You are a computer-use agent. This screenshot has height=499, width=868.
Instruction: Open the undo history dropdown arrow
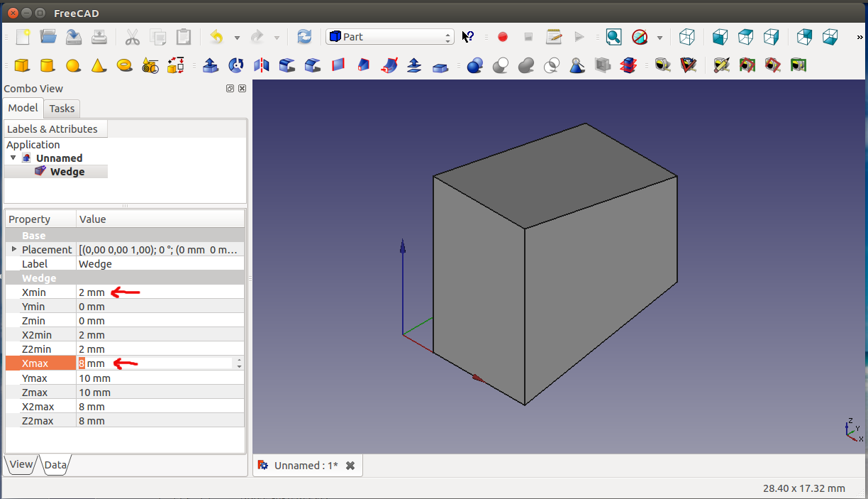tap(237, 38)
